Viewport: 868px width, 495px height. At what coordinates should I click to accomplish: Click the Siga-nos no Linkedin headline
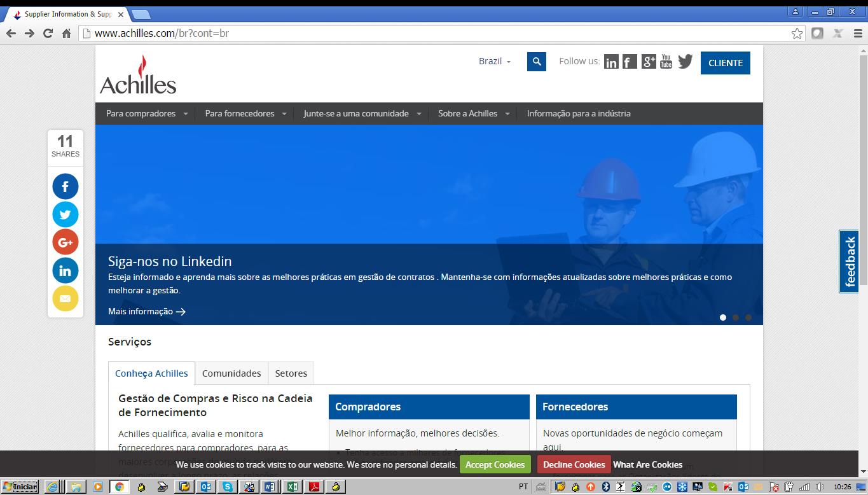(x=170, y=261)
